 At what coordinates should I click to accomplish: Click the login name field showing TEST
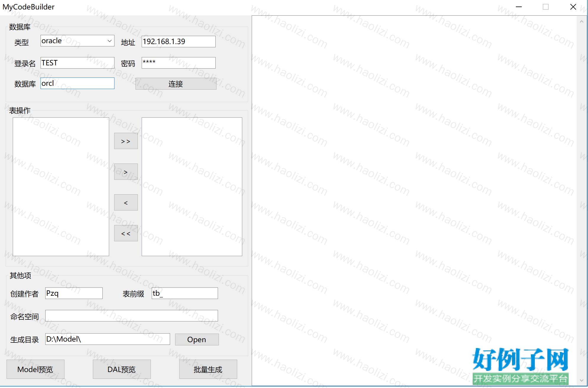point(77,63)
